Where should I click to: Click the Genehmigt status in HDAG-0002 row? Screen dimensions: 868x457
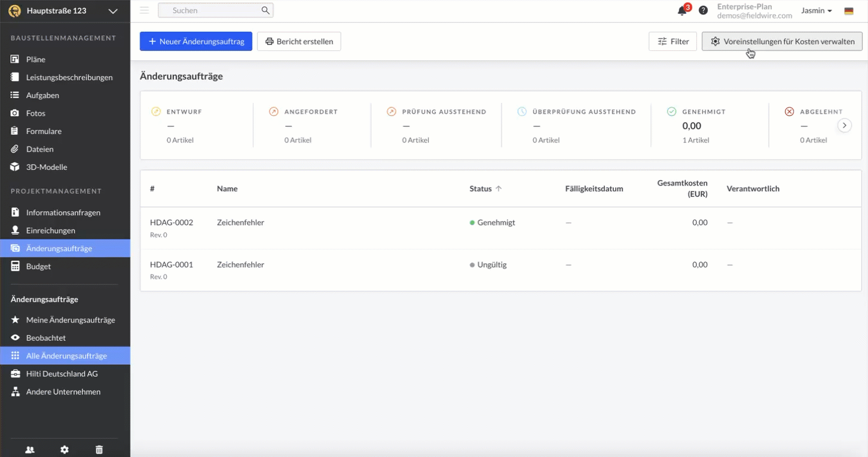click(x=493, y=223)
